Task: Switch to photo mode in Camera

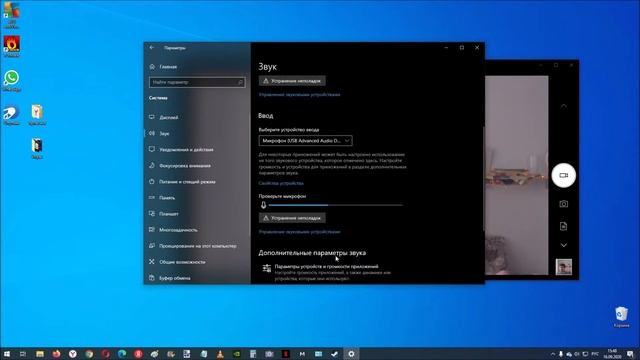Action: pyautogui.click(x=563, y=204)
